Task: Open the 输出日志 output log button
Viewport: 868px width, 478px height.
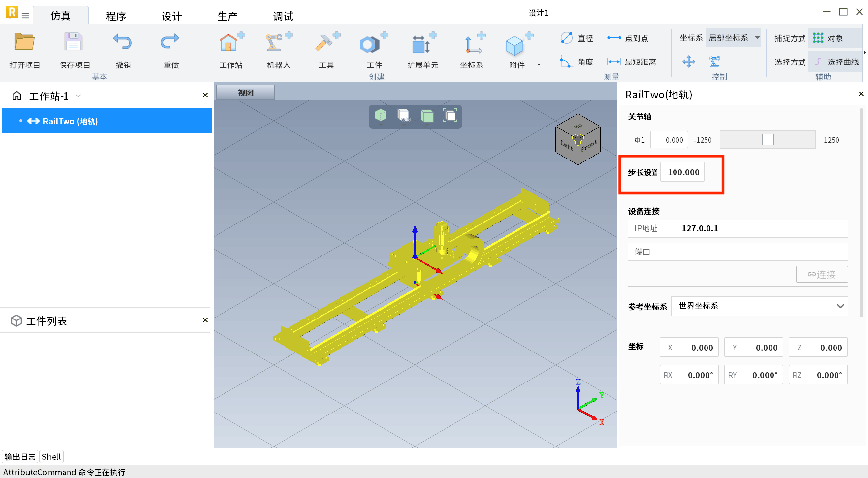Action: coord(20,457)
